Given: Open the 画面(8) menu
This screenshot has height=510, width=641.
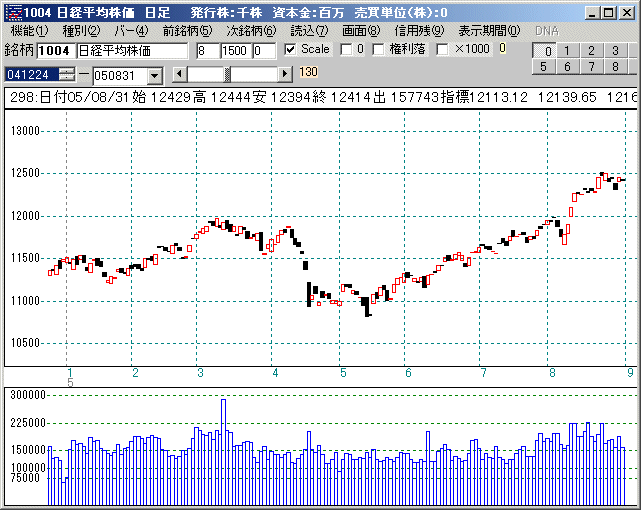Looking at the screenshot, I should 361,31.
